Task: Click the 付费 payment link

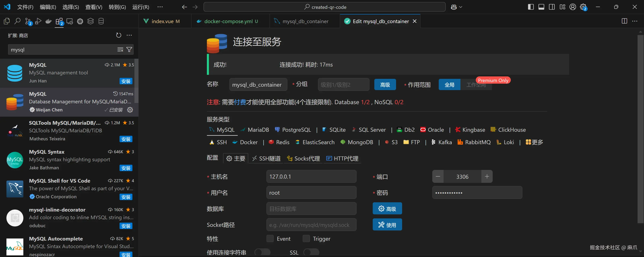Action: click(x=240, y=102)
